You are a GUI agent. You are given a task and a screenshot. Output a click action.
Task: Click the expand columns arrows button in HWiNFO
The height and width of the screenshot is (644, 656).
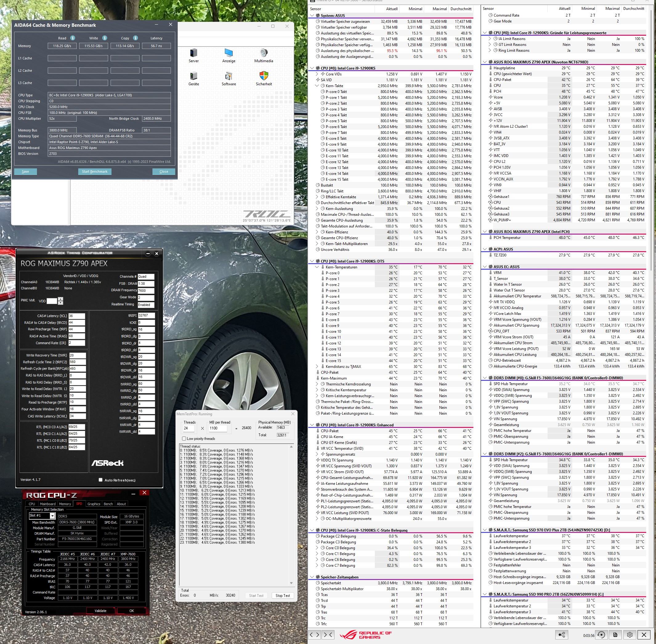(x=315, y=634)
